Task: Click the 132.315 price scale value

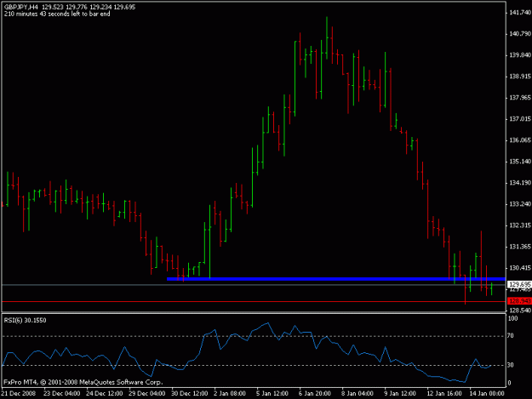Action: pyautogui.click(x=520, y=225)
